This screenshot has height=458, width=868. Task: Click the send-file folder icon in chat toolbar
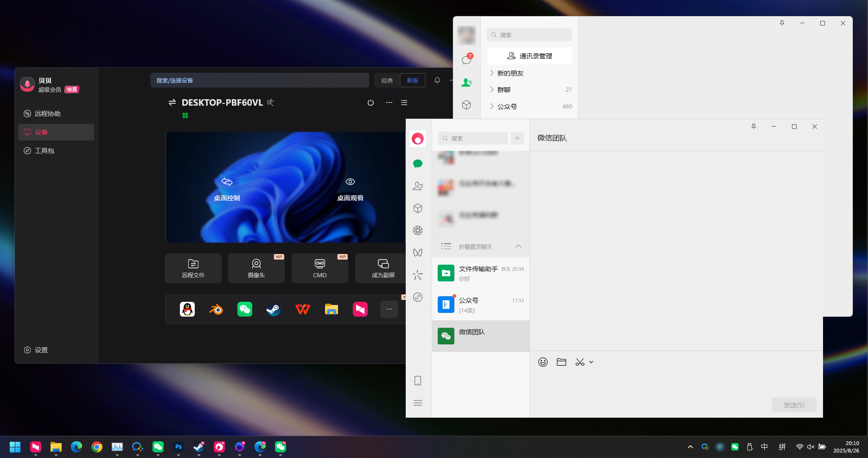pos(562,362)
